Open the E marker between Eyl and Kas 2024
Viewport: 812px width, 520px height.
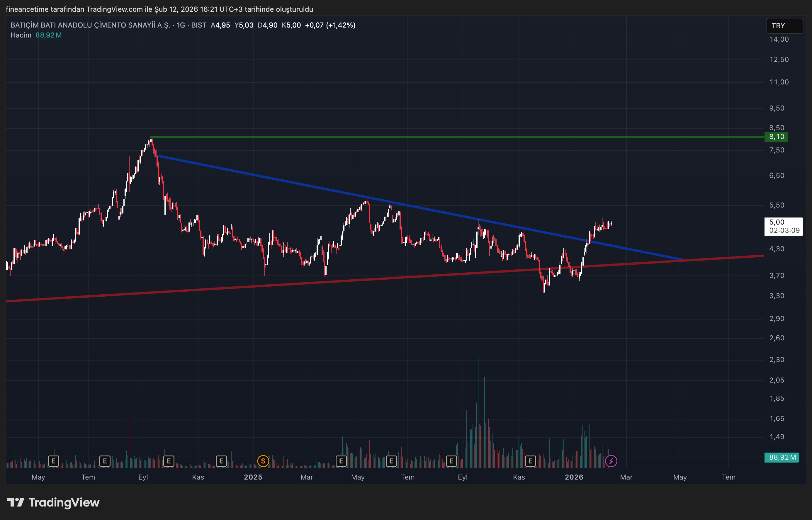tap(169, 461)
